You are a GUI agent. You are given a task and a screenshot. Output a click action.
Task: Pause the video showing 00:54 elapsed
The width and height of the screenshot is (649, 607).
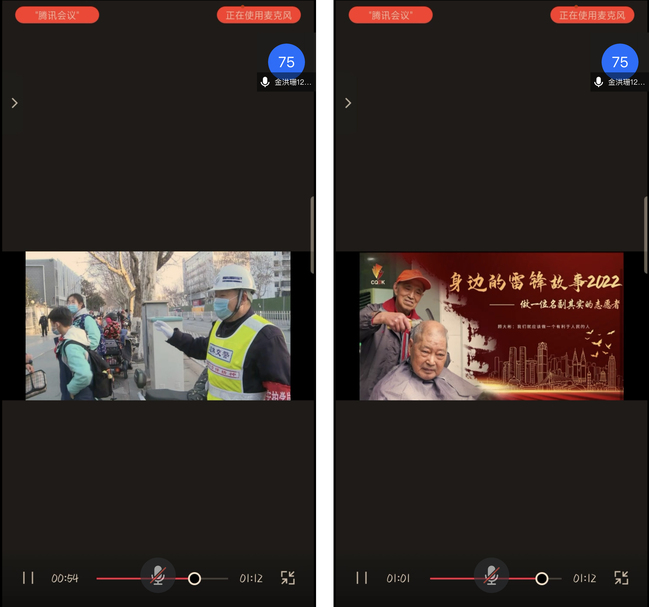coord(28,578)
